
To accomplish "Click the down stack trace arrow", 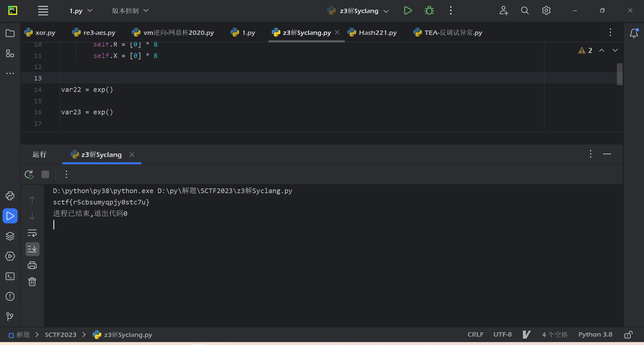I will coord(32,216).
